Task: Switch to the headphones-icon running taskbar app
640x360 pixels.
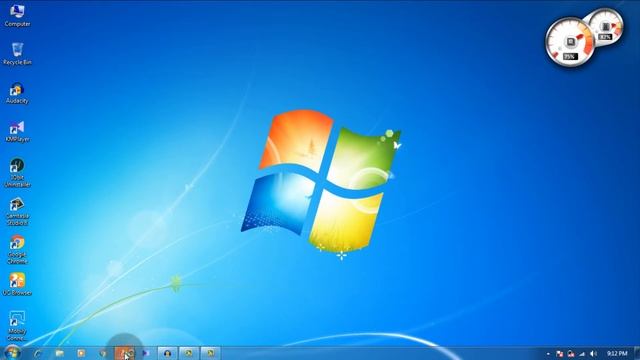Action: (167, 353)
